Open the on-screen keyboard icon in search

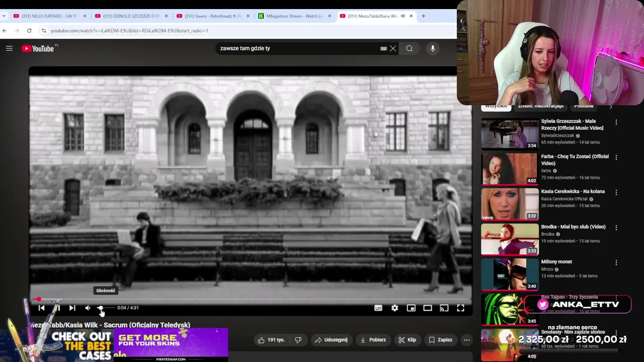383,49
